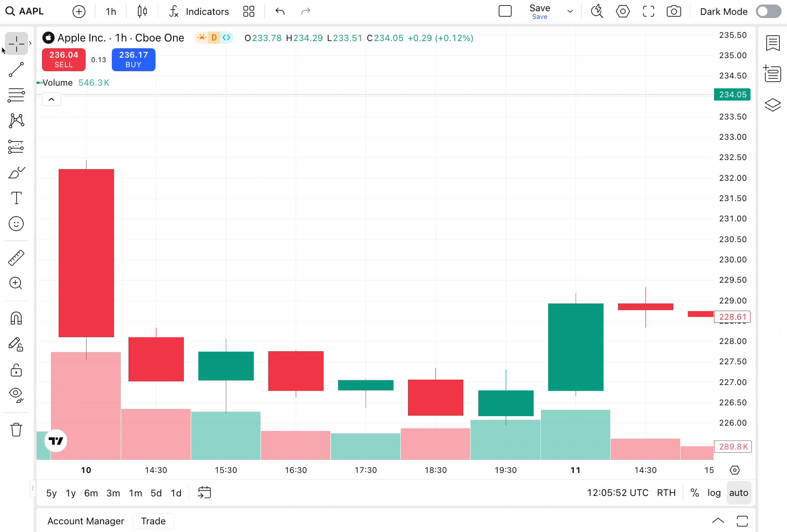The width and height of the screenshot is (787, 532).
Task: Enable magnet mode for drawings
Action: tap(16, 318)
